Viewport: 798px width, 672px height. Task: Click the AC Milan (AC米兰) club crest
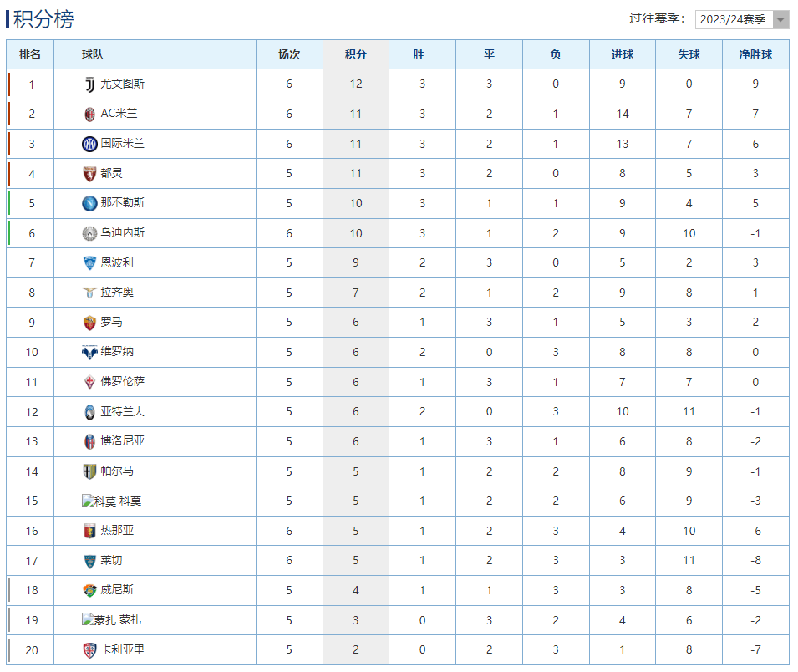click(x=89, y=114)
